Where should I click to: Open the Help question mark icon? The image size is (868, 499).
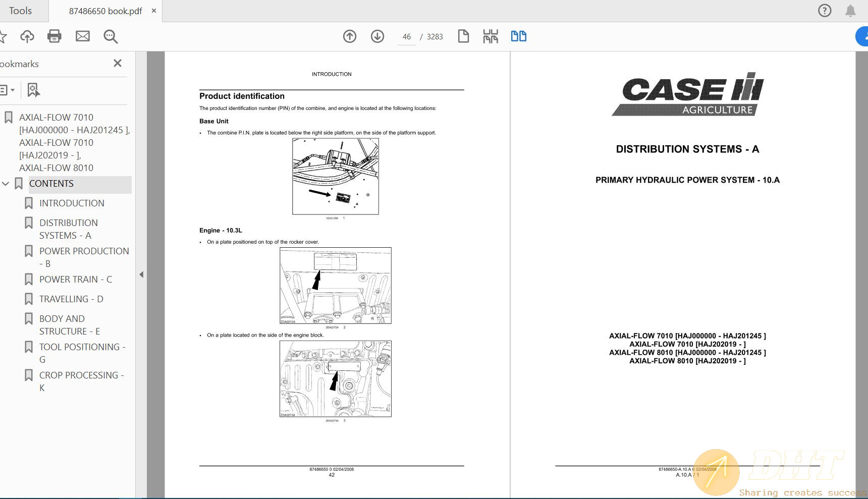tap(824, 11)
